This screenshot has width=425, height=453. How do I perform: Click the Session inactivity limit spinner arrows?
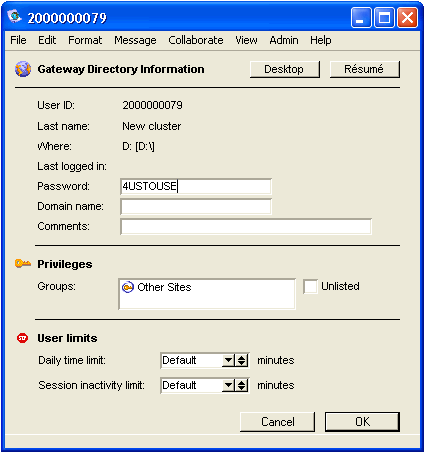click(x=241, y=385)
